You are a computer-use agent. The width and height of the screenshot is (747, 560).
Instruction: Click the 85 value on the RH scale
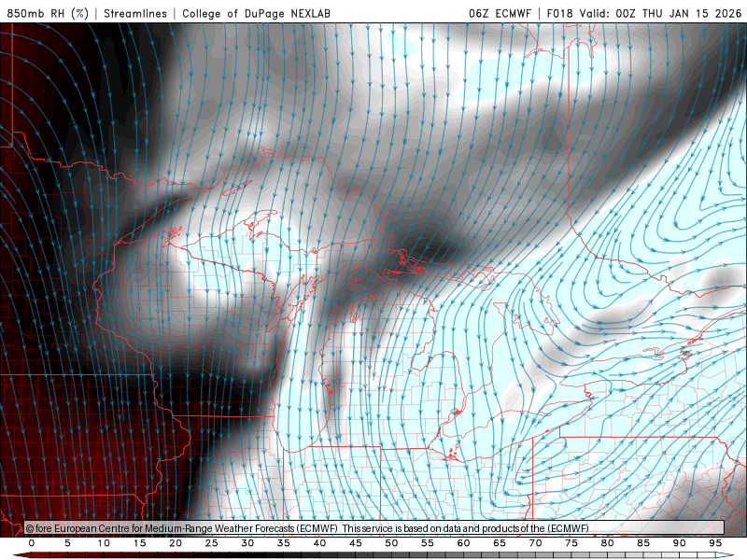pyautogui.click(x=643, y=543)
